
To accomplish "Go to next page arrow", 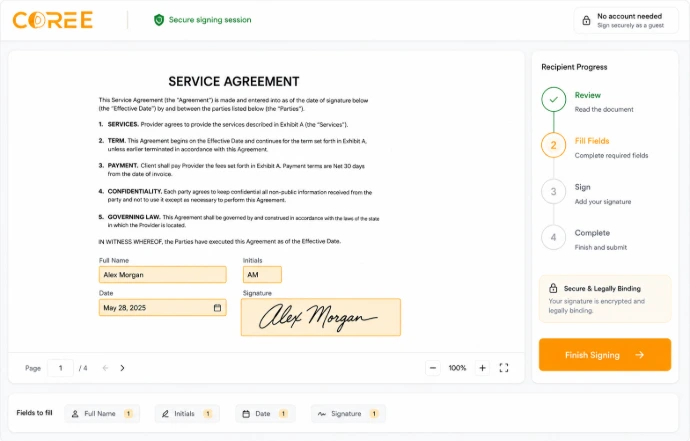I will pos(122,368).
